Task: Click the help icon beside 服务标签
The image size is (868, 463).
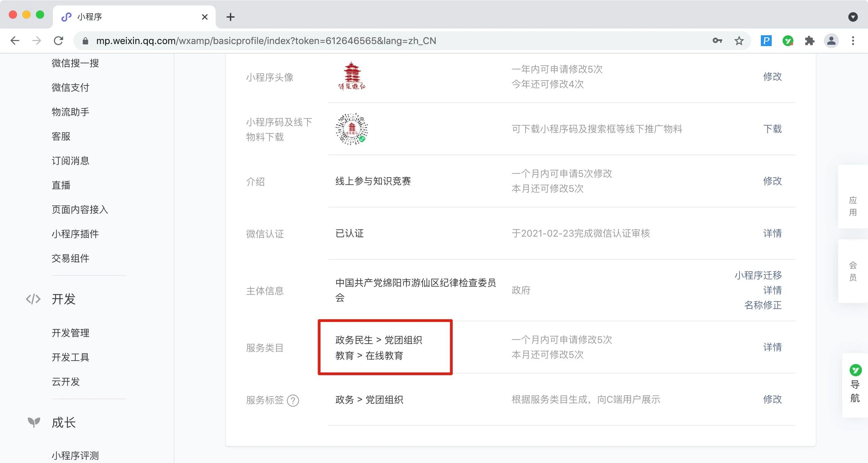Action: pyautogui.click(x=293, y=400)
